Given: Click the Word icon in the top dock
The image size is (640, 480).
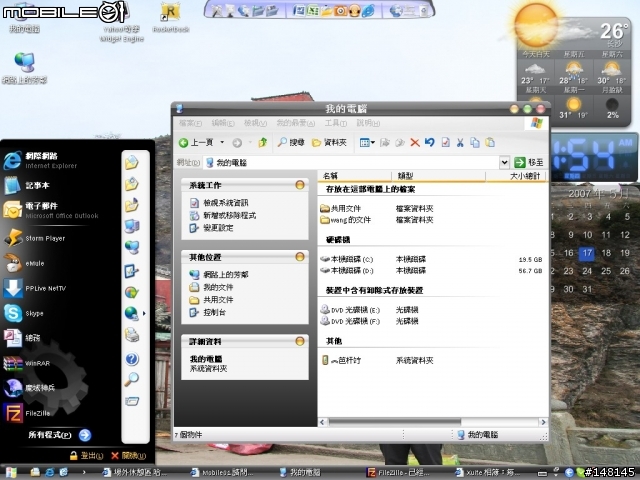Looking at the screenshot, I should tap(299, 11).
